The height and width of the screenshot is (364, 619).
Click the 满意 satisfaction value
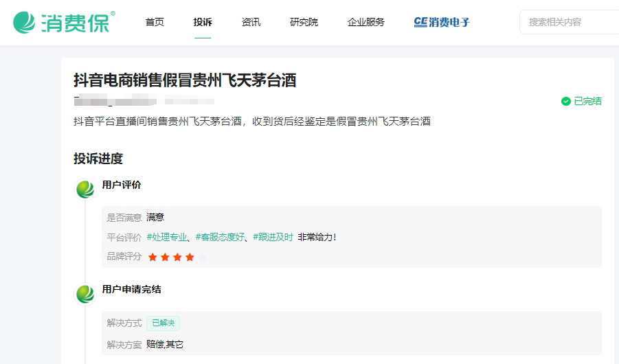pos(155,217)
